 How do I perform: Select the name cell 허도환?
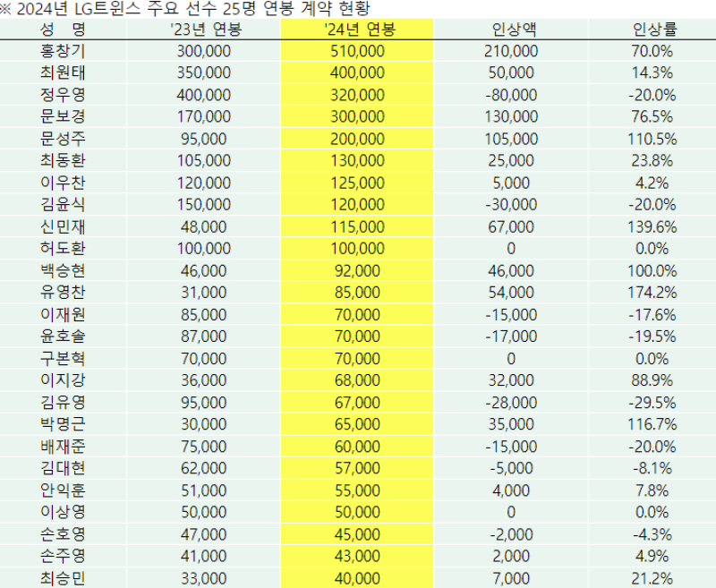[63, 248]
